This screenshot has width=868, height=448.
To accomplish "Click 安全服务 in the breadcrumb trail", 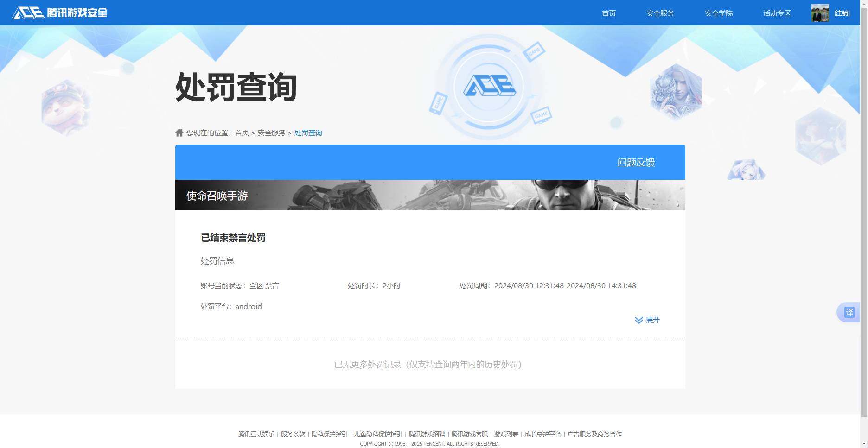I will tap(271, 133).
